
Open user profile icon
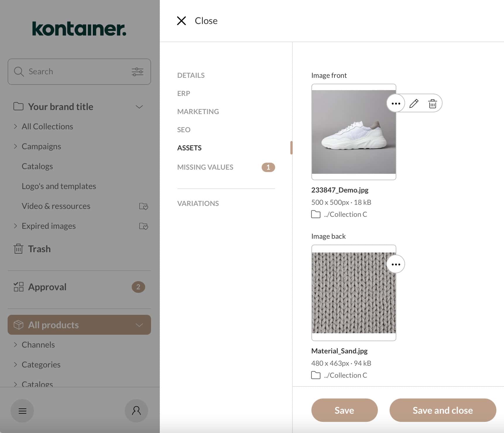136,411
